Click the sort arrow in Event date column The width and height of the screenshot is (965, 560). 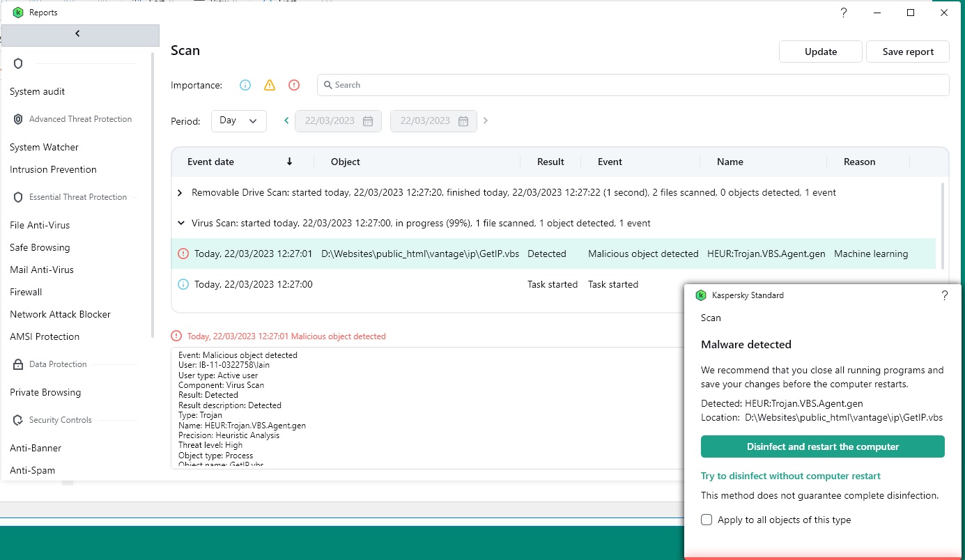click(x=290, y=162)
